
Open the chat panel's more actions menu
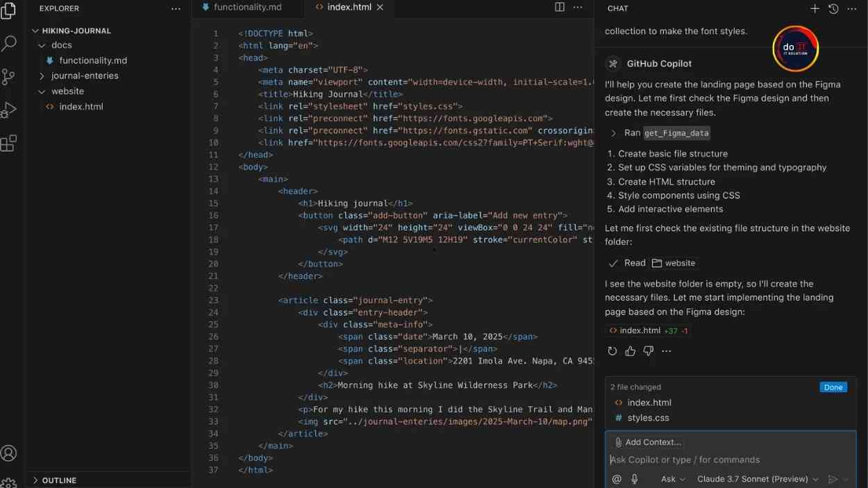coord(852,8)
